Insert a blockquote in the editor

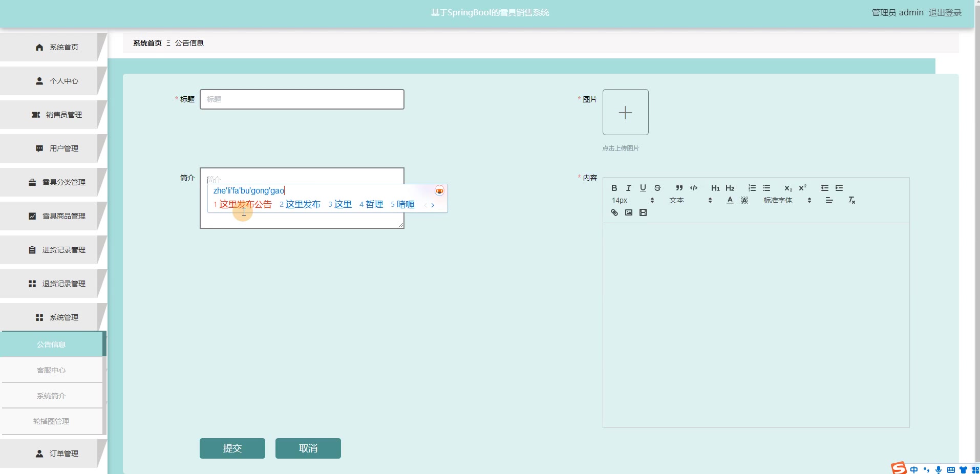(679, 188)
